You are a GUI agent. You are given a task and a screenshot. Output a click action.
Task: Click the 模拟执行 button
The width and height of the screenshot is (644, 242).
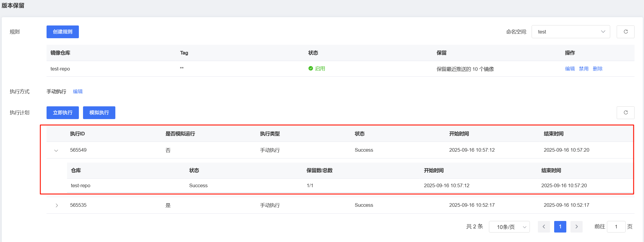click(x=99, y=113)
